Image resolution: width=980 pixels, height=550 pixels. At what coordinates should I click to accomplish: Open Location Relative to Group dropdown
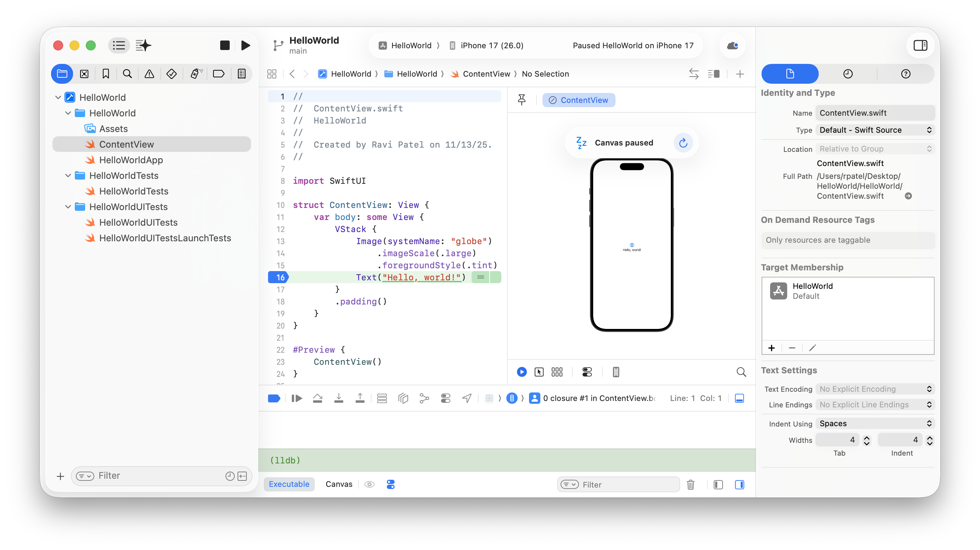875,149
